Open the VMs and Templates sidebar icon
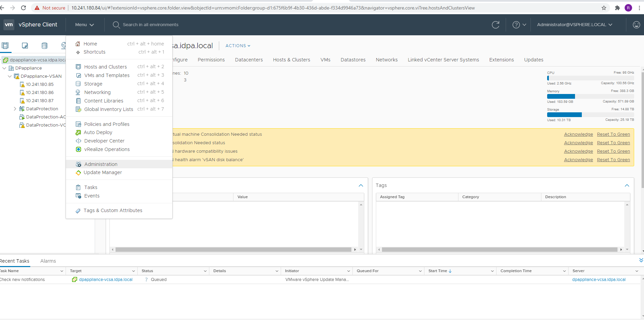Viewport: 644px width, 320px height. coord(24,45)
